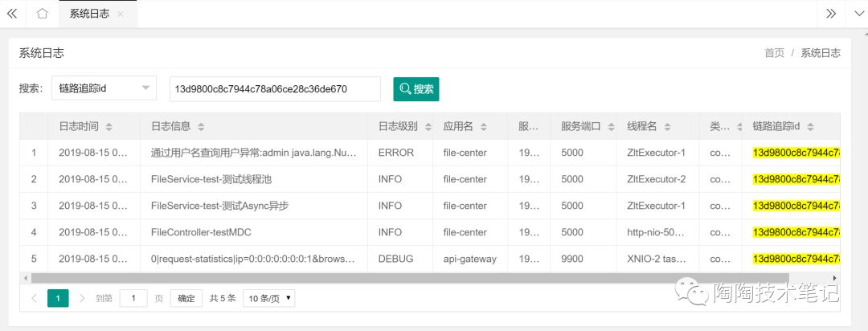
Task: Click the highlighted trace id in row 5
Action: [796, 259]
